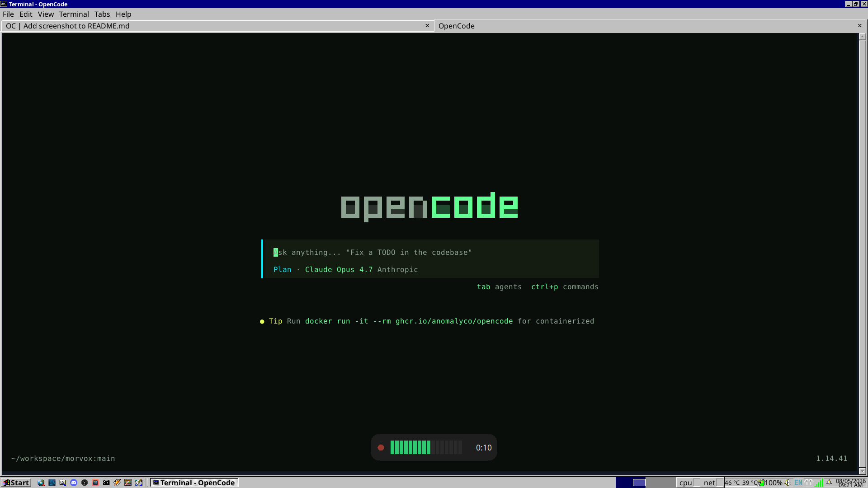
Task: Click the terminal icon in title bar
Action: click(4, 4)
